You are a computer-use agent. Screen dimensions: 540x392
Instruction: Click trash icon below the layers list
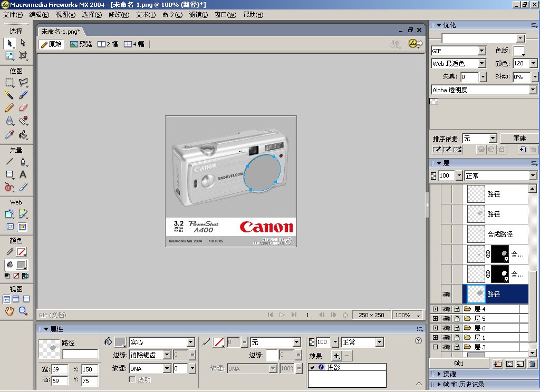click(532, 364)
